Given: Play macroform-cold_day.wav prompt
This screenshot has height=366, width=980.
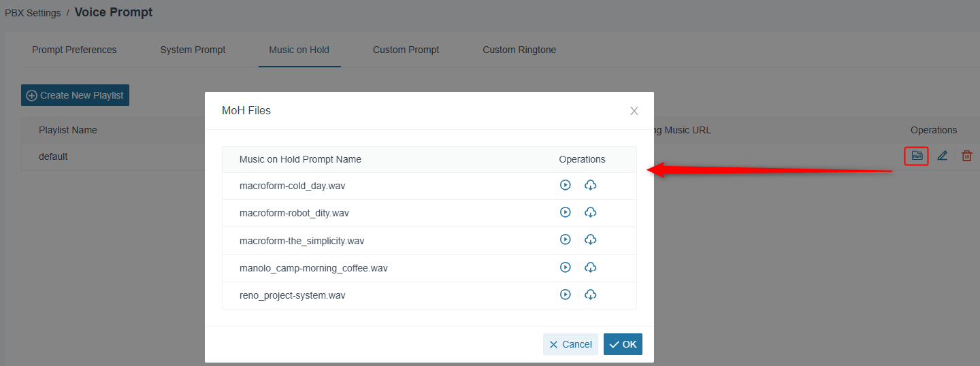Looking at the screenshot, I should coord(565,185).
